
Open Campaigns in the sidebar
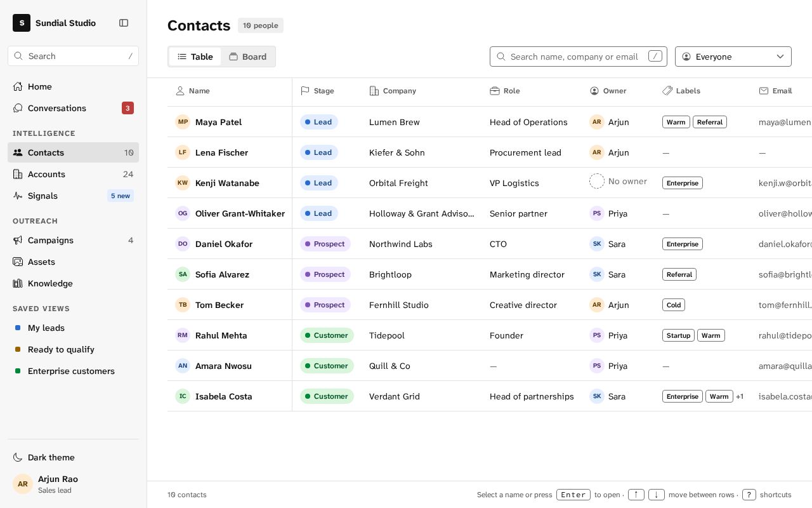(x=73, y=240)
